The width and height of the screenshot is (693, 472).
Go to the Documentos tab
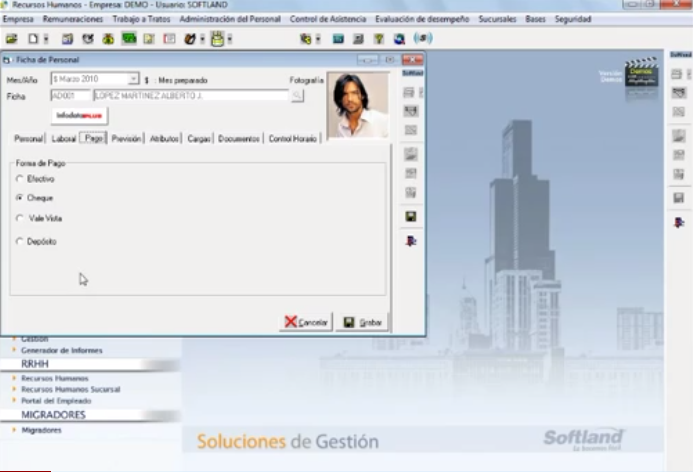click(239, 139)
